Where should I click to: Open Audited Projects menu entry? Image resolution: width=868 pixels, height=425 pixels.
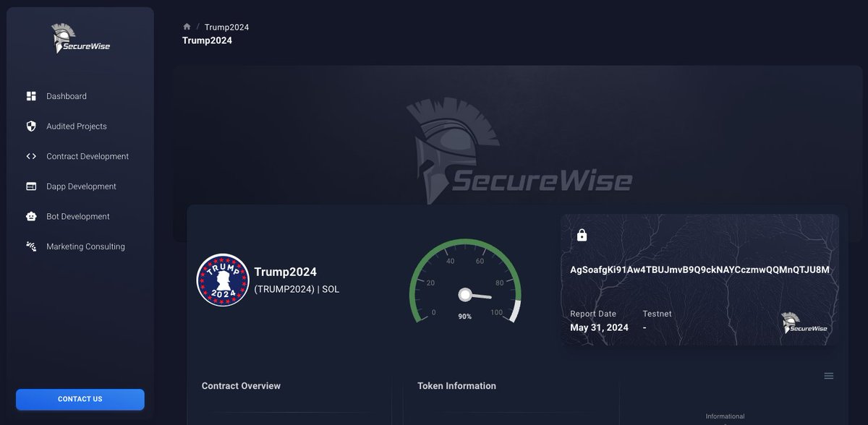[76, 126]
